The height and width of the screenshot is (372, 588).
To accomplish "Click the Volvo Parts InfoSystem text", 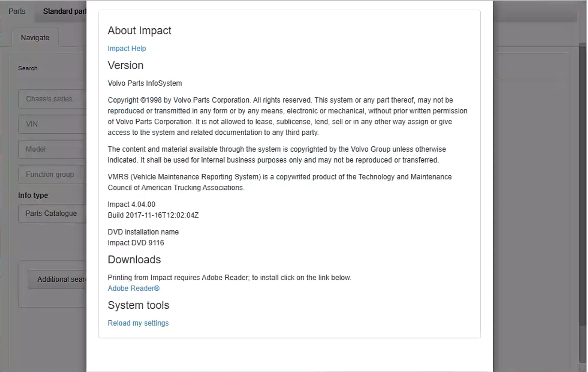I will pyautogui.click(x=145, y=83).
